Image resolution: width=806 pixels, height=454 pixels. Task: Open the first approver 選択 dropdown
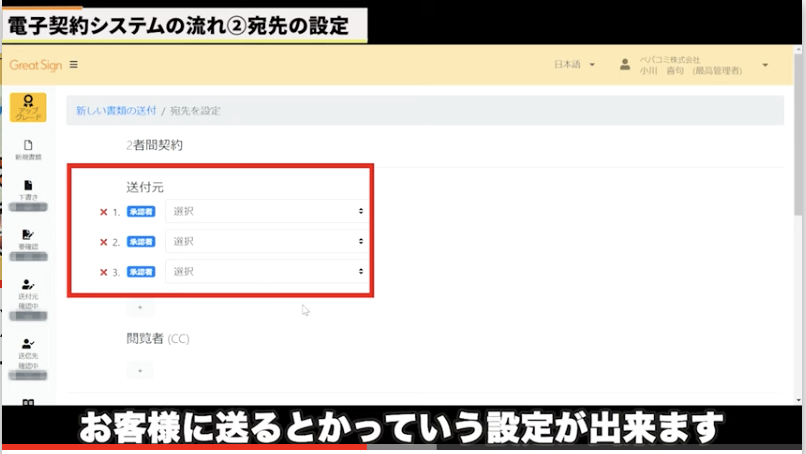(265, 212)
